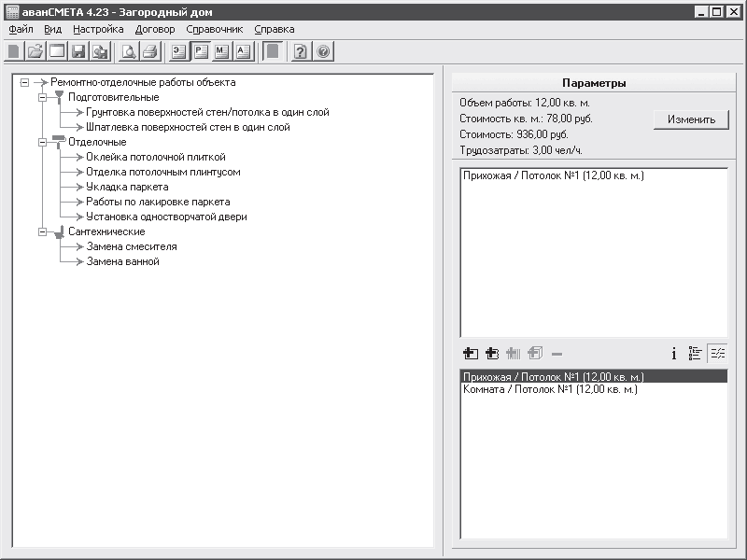
Task: Open the Настройка menu
Action: pos(97,29)
